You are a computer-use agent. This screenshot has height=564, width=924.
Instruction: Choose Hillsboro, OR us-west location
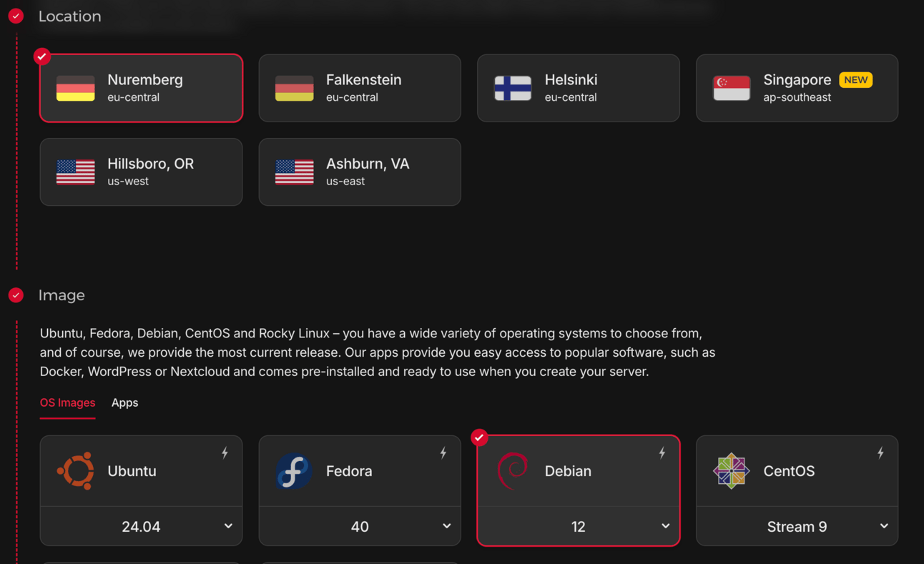point(141,172)
